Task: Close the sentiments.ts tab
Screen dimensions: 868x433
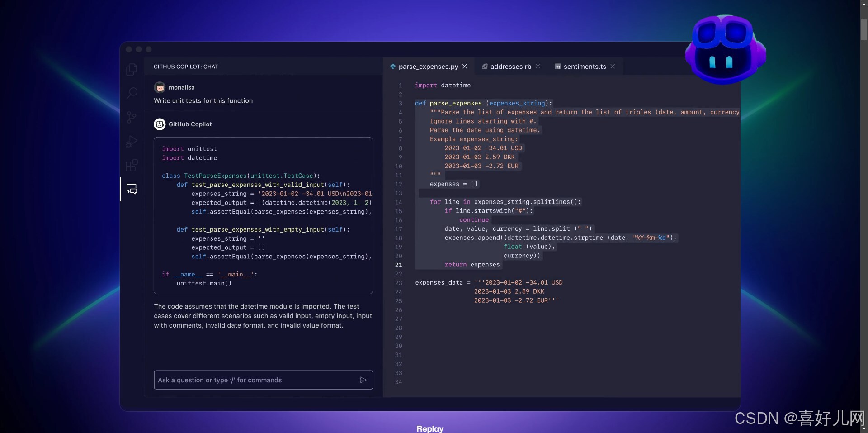Action: click(x=613, y=67)
